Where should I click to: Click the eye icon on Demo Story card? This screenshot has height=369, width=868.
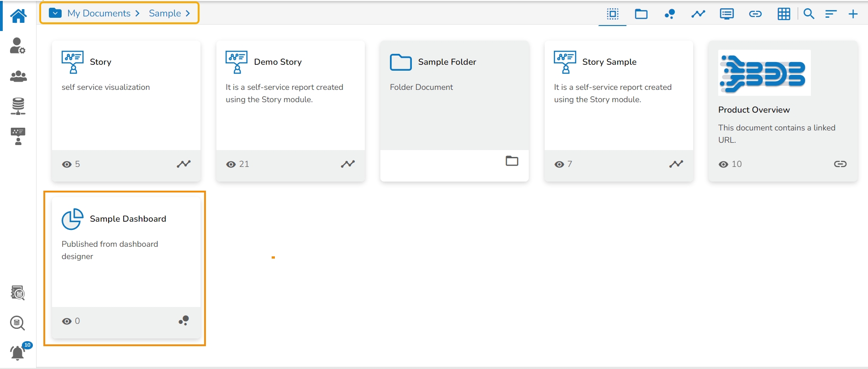(x=231, y=164)
